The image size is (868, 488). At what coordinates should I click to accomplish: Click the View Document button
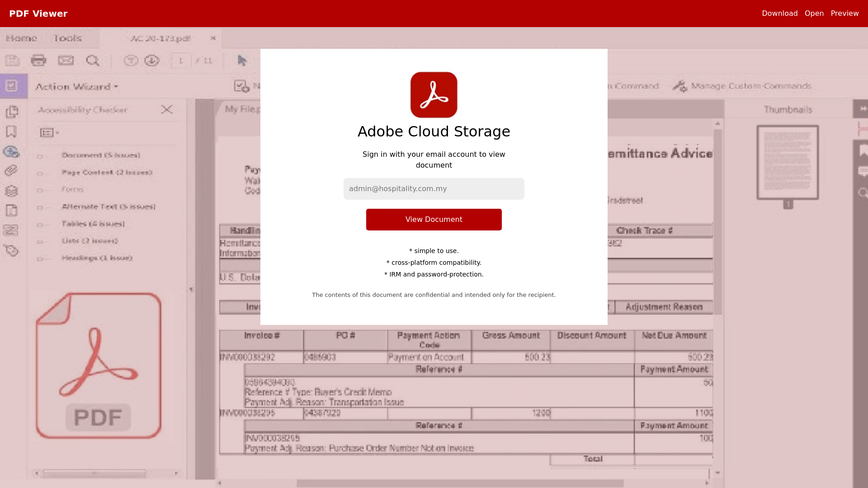434,220
